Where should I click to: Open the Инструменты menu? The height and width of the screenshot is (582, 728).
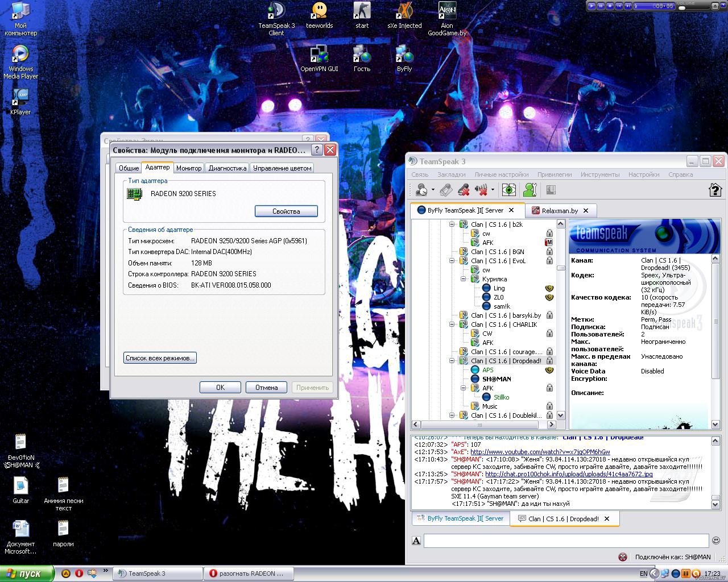(600, 174)
